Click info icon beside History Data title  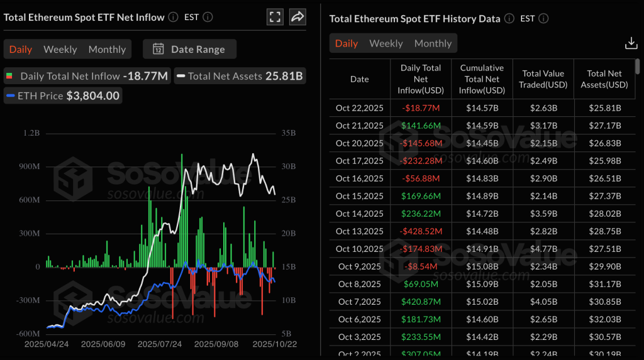click(x=509, y=19)
